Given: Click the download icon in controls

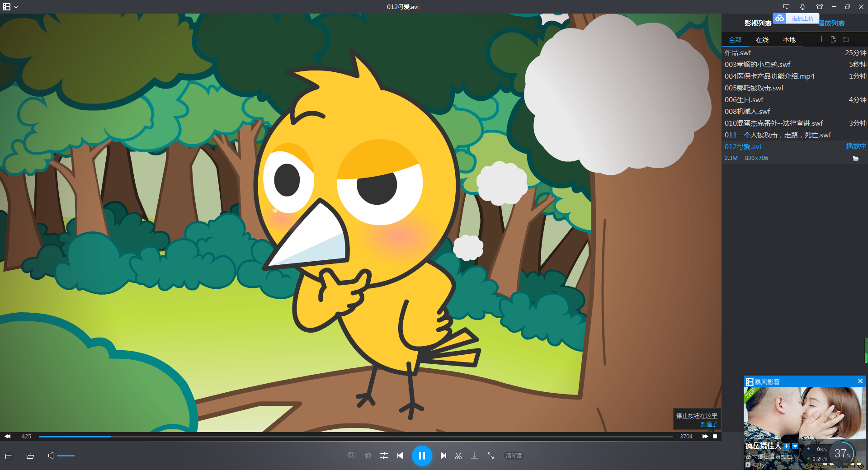Looking at the screenshot, I should pos(474,456).
